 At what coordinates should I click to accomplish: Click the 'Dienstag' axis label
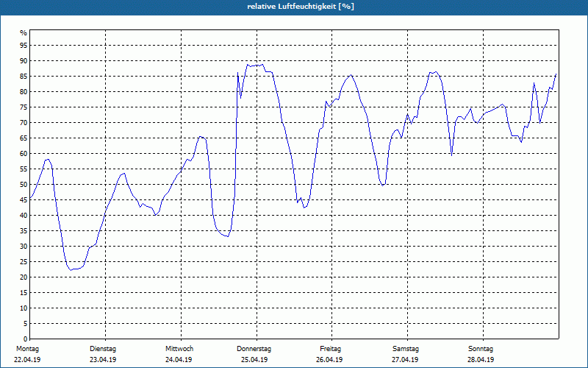(103, 349)
